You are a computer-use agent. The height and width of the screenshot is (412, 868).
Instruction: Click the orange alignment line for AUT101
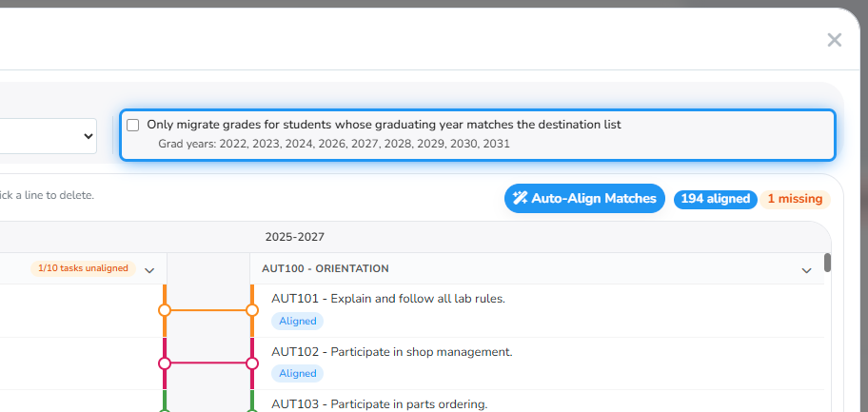pyautogui.click(x=208, y=310)
